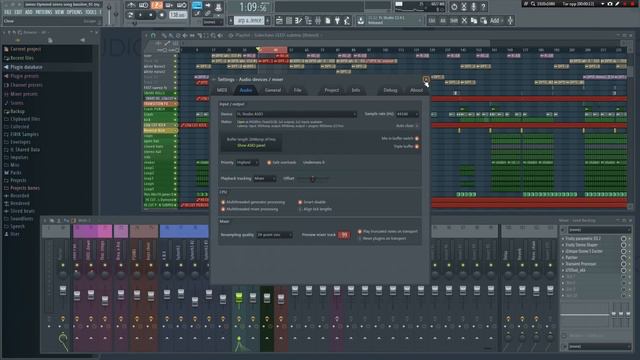Viewport: 640px width, 360px height.
Task: Click the help question mark icon
Action: 483,7
